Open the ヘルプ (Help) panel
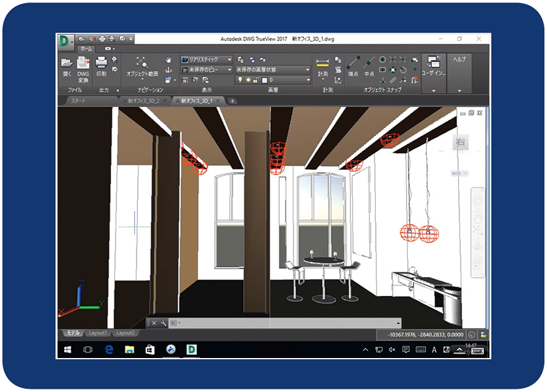Viewport: 547px width, 392px height. [x=459, y=59]
